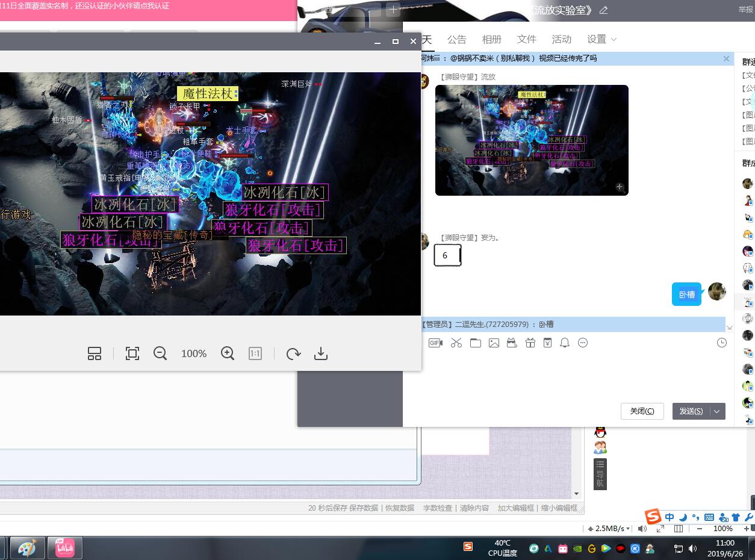
Task: Click the 关闭(C) button
Action: click(642, 411)
